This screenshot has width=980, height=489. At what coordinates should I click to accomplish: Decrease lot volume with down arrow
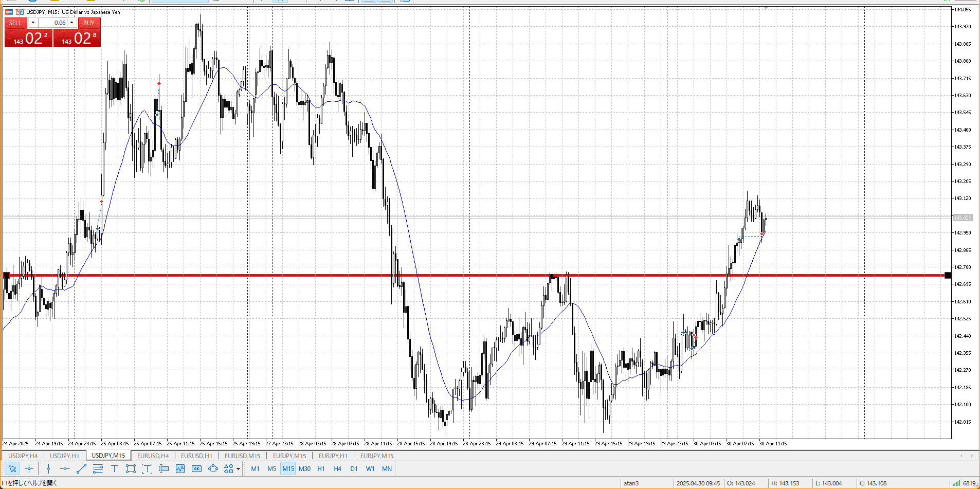(33, 23)
